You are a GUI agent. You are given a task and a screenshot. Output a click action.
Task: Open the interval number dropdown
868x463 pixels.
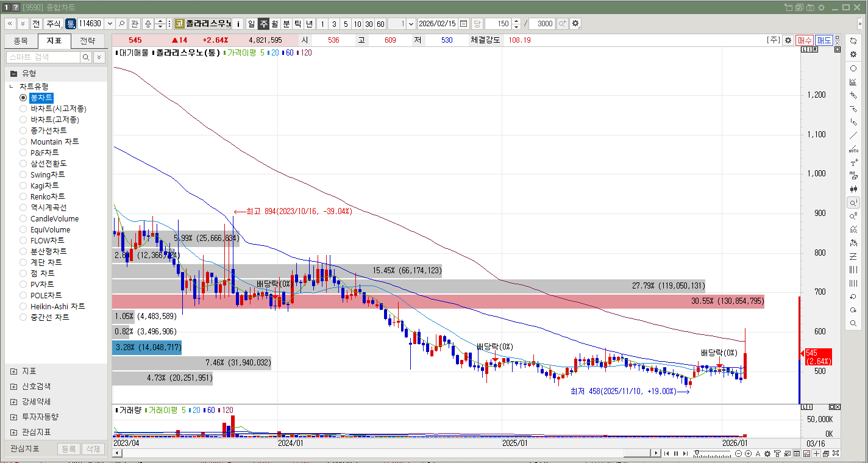click(411, 24)
